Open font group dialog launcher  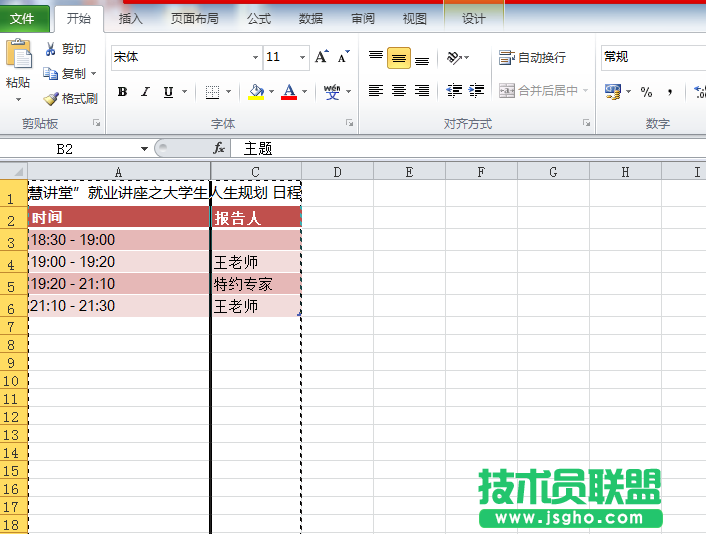click(349, 122)
